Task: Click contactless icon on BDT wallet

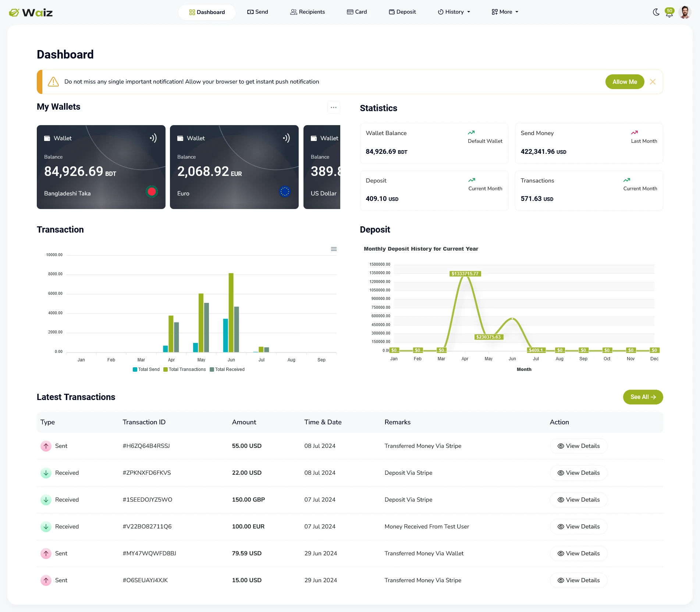Action: click(x=153, y=138)
